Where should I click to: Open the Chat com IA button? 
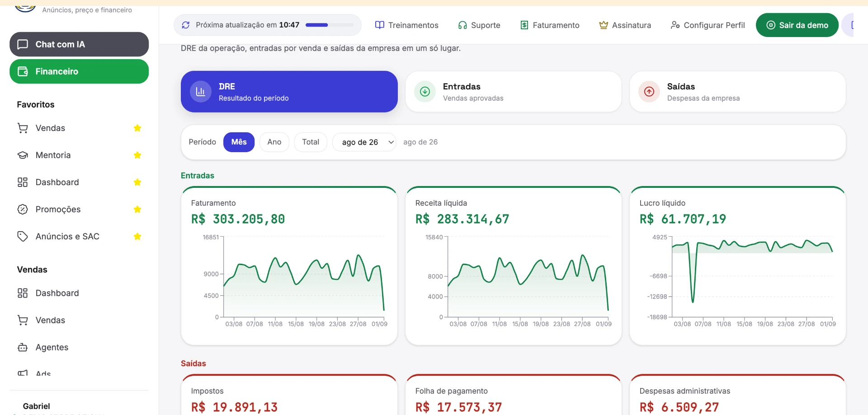click(x=79, y=44)
